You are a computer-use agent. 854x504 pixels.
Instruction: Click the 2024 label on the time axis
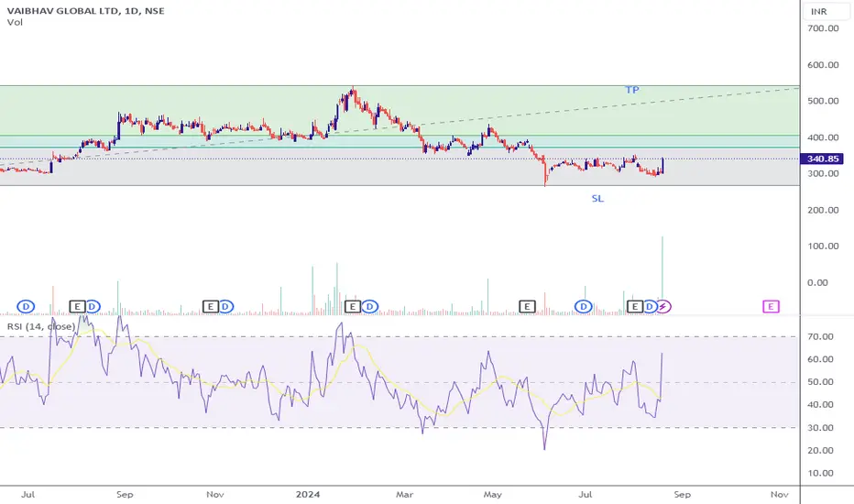pyautogui.click(x=308, y=495)
